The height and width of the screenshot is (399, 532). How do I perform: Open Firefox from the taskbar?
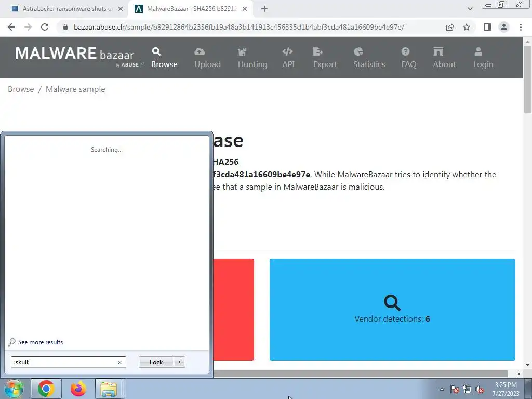point(78,389)
